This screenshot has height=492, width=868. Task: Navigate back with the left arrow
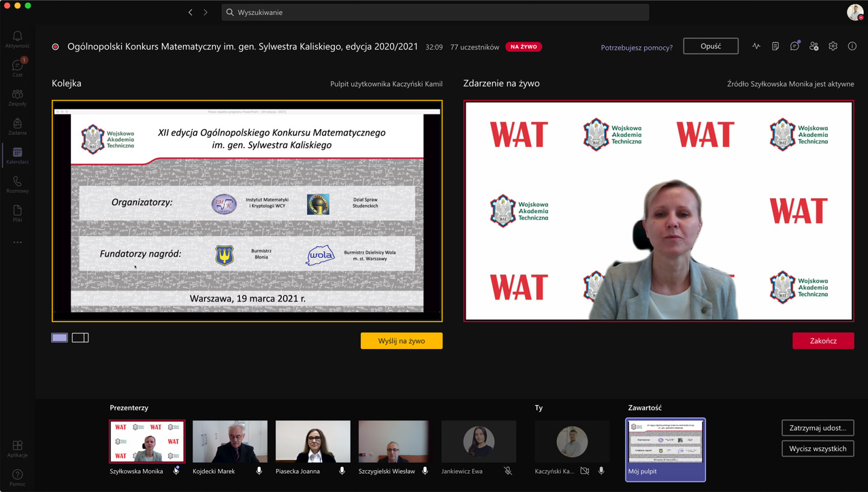point(191,12)
